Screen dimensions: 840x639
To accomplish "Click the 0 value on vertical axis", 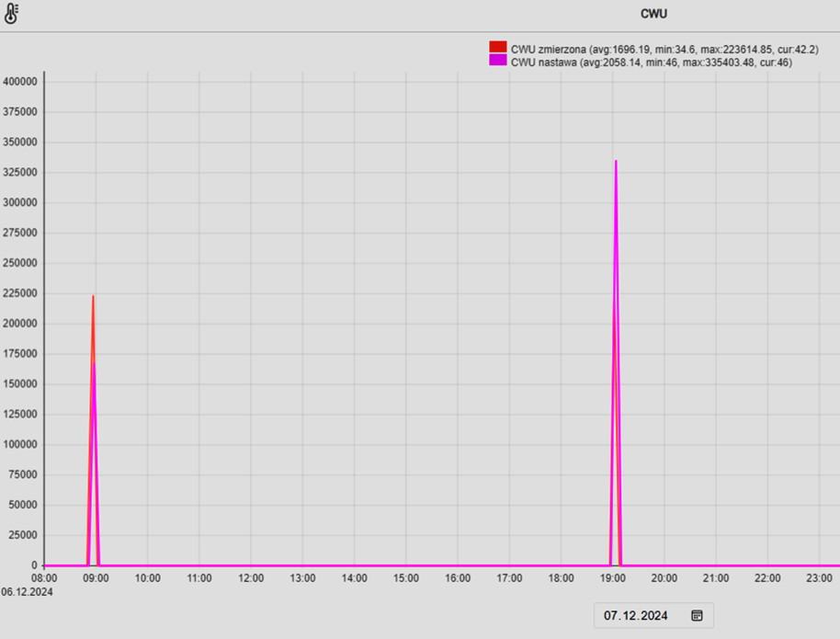I will (x=34, y=565).
